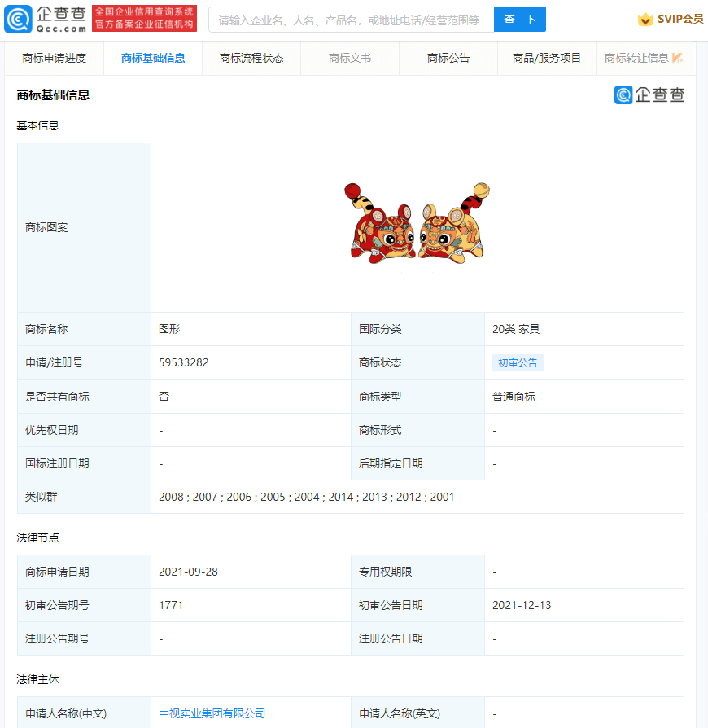Viewport: 708px width, 728px height.
Task: Open the 商标转让信息 tab
Action: click(636, 58)
